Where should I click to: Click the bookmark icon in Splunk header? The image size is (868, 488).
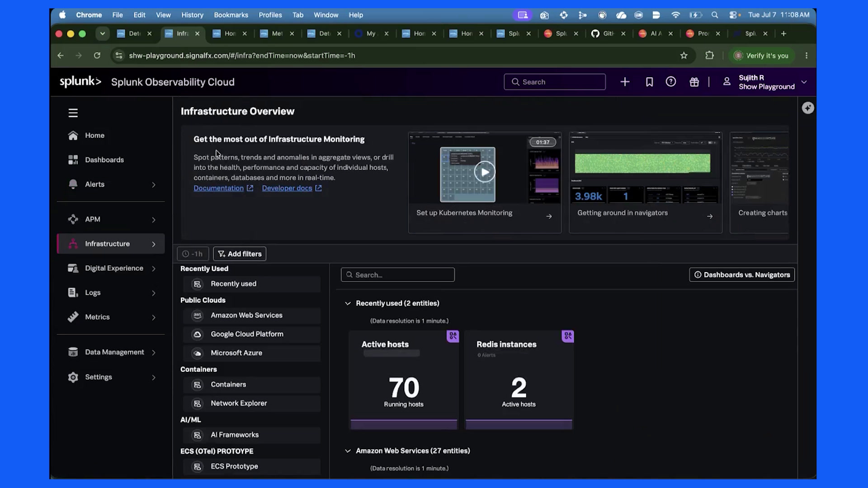coord(649,82)
